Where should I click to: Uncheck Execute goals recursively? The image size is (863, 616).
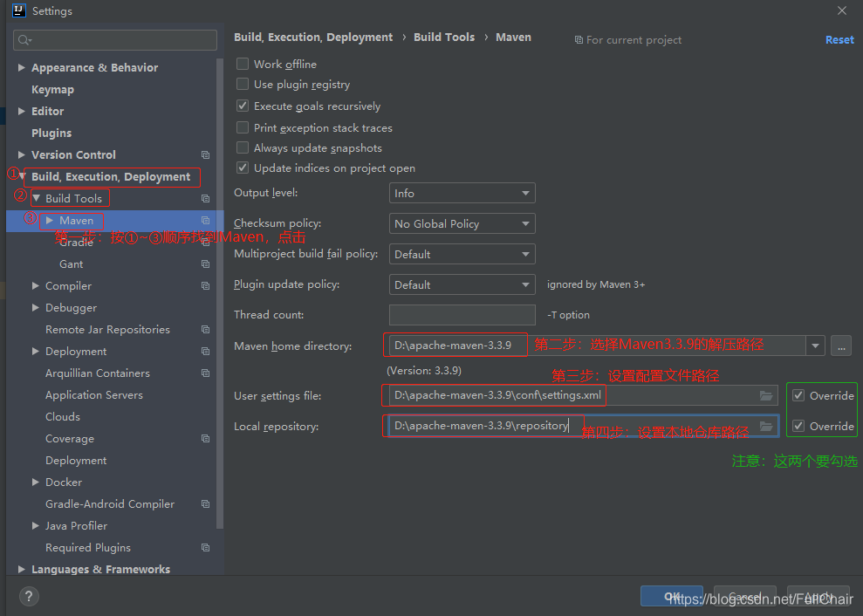(243, 106)
